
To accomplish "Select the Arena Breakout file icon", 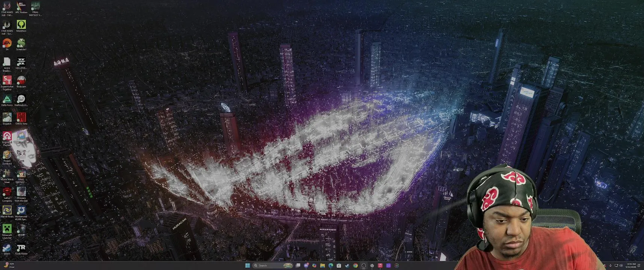I will [7, 64].
